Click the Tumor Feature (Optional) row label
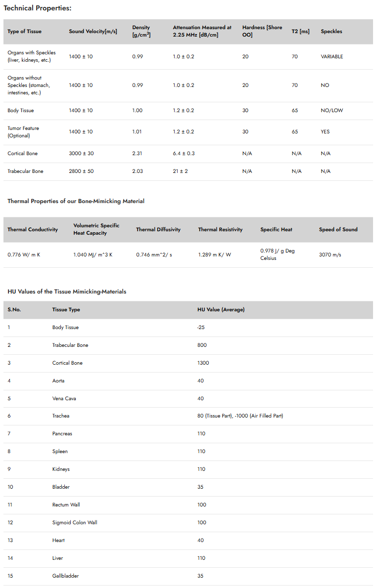The image size is (377, 588). point(23,132)
